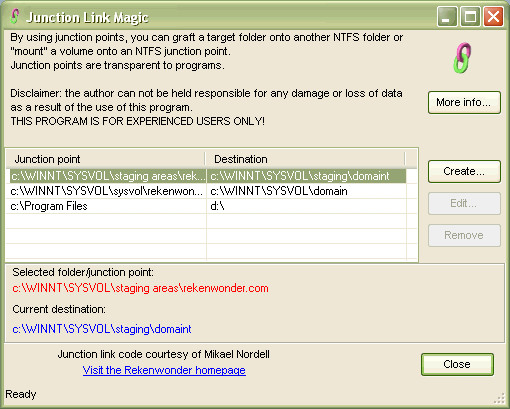Minimize the Junction Link Magic window
Screen dimensions: 510x409
pos(447,17)
